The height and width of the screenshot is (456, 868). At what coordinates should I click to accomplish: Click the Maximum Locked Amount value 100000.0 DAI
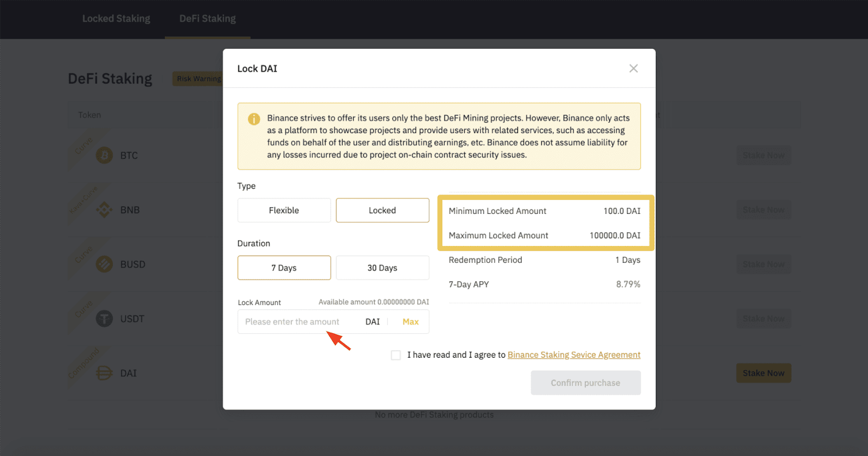[615, 236]
